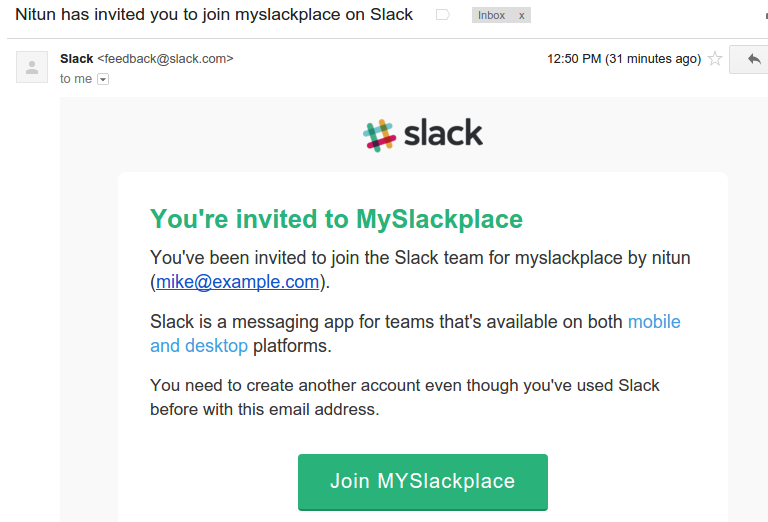The width and height of the screenshot is (768, 522).
Task: Star this email from Slack
Action: tap(715, 59)
